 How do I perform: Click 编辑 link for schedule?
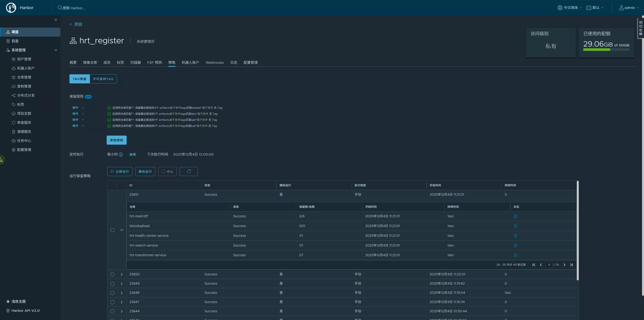[132, 154]
